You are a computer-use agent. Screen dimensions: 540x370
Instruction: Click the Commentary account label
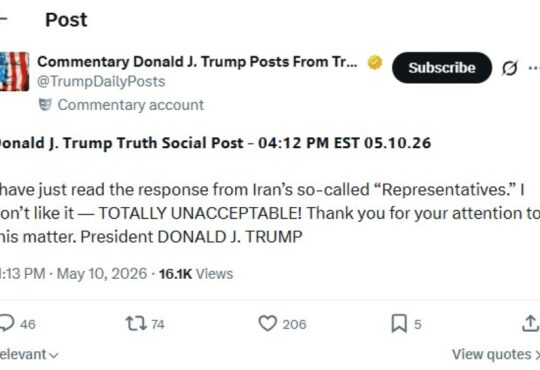[x=131, y=105]
